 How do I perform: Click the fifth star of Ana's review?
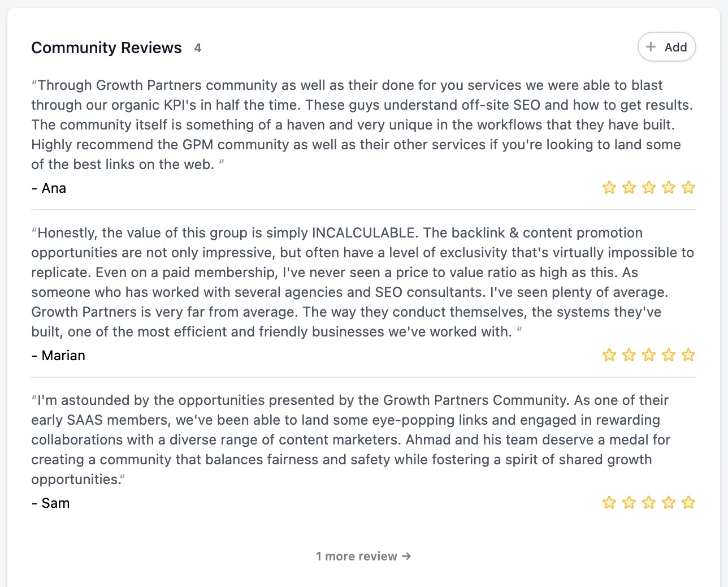[688, 187]
